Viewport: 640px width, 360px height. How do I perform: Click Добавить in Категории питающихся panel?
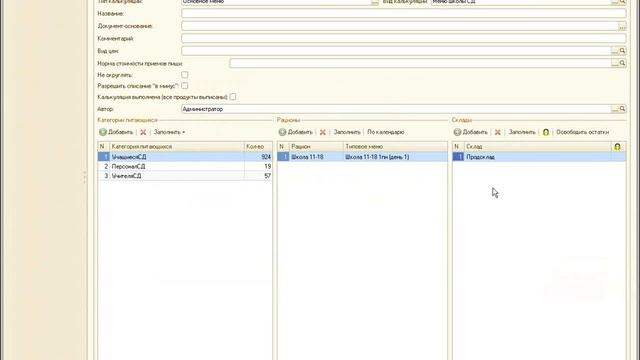coord(116,132)
